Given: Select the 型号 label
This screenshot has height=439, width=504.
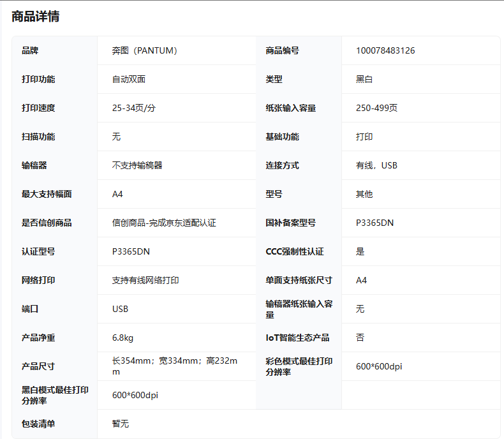Looking at the screenshot, I should pos(274,194).
